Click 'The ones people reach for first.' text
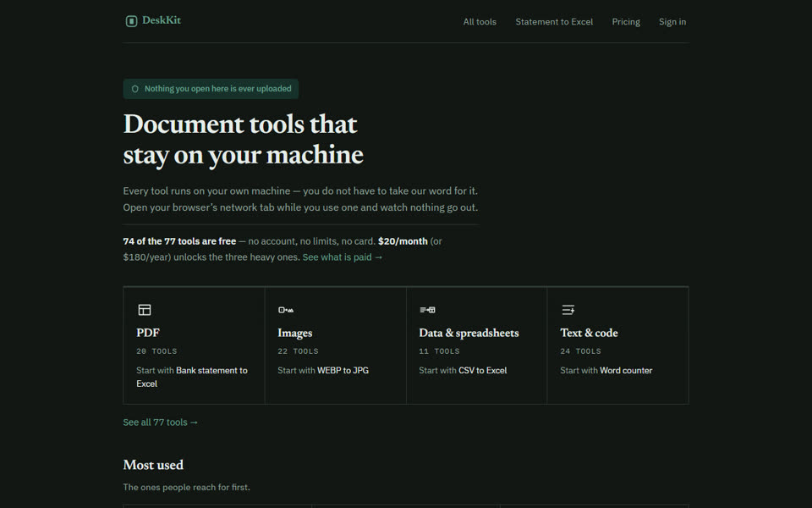Image resolution: width=812 pixels, height=508 pixels. pyautogui.click(x=186, y=488)
